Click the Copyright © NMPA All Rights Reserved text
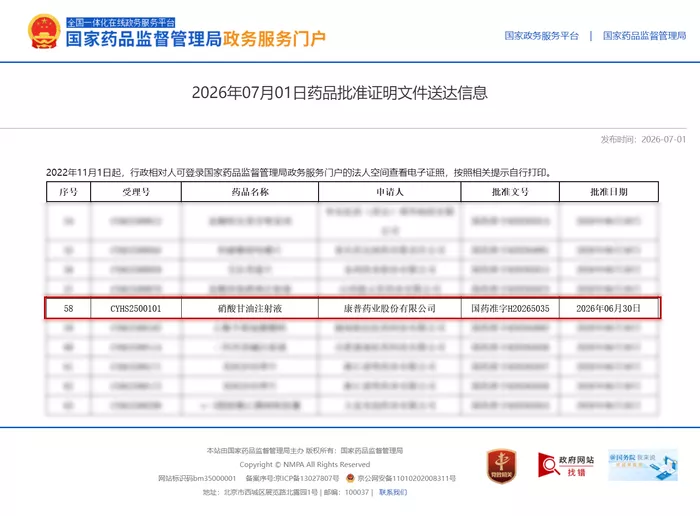700x516 pixels. [305, 465]
